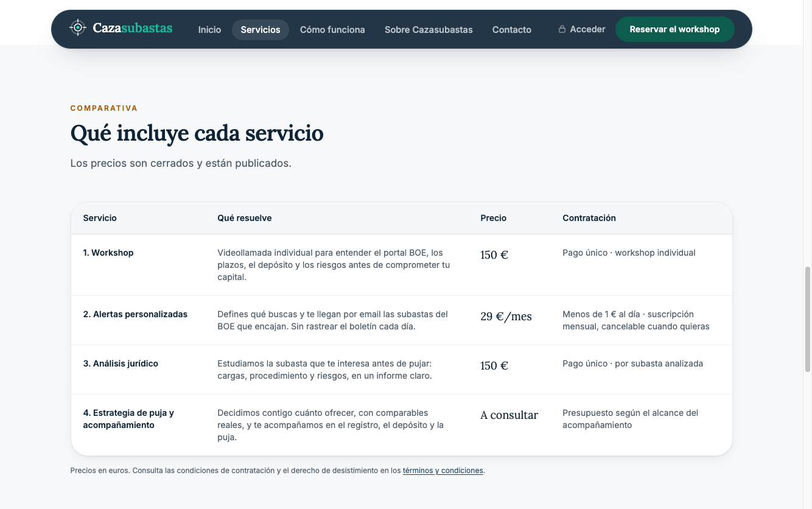Click the "Qué incluye cada servicio" heading
The width and height of the screenshot is (812, 509).
[x=197, y=133]
